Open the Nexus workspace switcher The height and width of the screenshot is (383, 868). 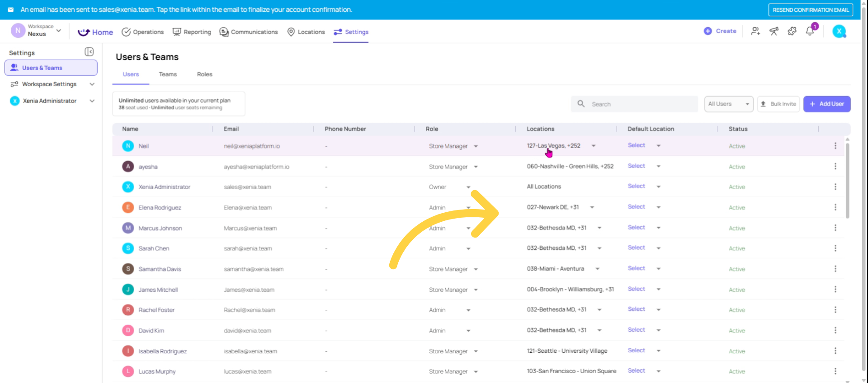coord(36,31)
